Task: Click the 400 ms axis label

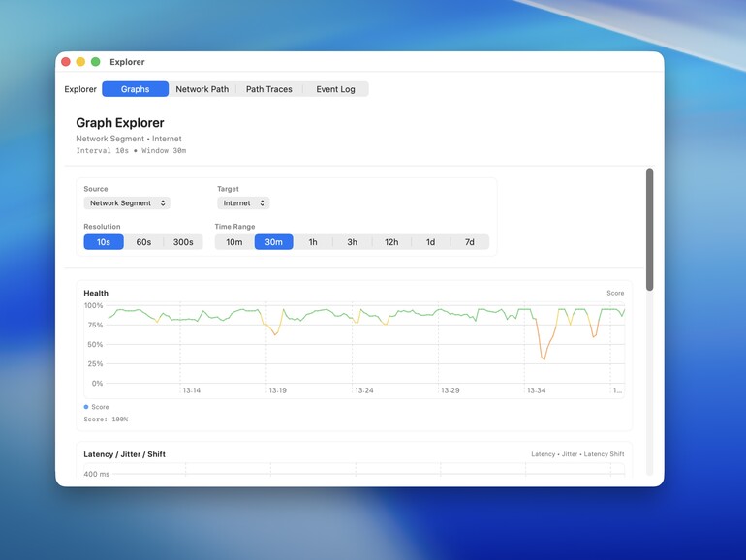Action: (97, 474)
